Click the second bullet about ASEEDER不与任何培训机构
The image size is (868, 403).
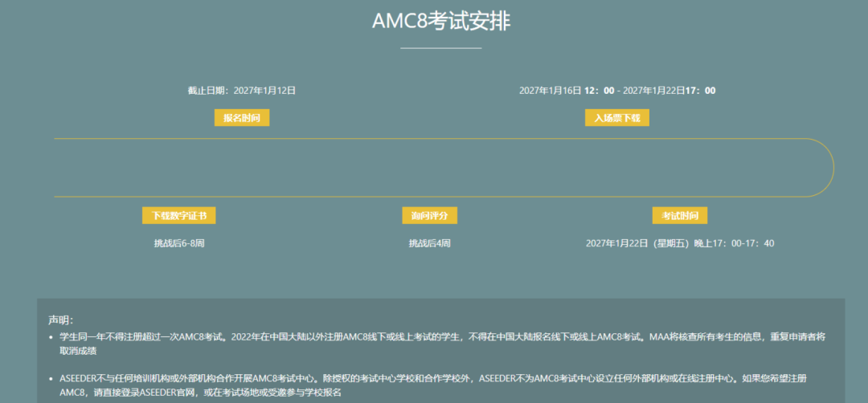(433, 386)
